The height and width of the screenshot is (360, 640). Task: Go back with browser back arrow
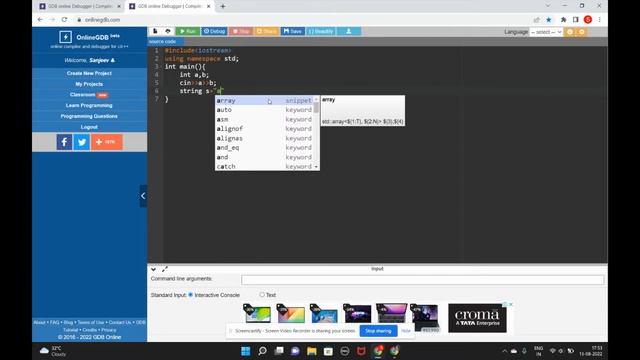point(40,20)
